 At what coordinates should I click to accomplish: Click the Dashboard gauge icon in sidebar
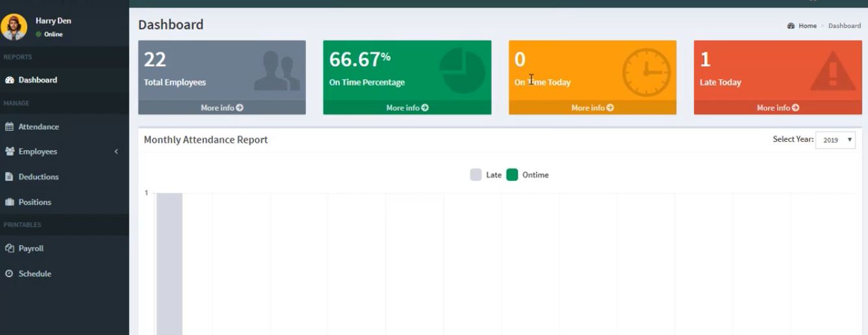tap(9, 80)
